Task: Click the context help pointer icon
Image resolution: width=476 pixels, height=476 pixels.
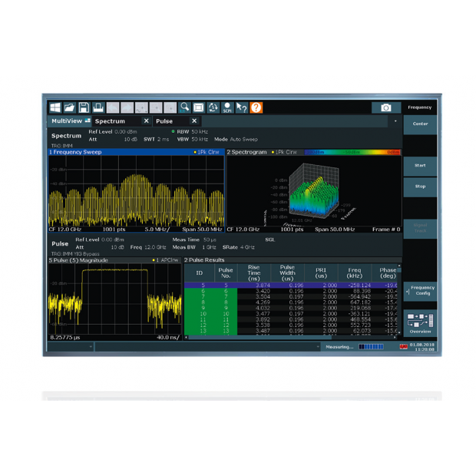Action: pyautogui.click(x=242, y=107)
